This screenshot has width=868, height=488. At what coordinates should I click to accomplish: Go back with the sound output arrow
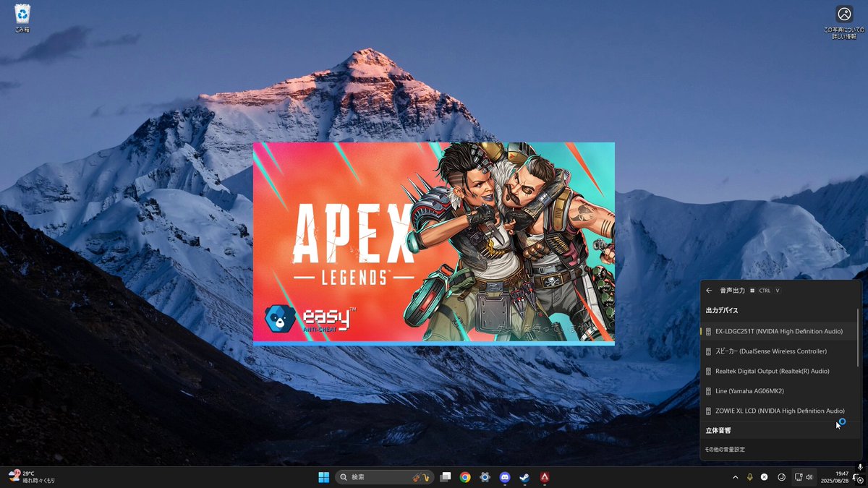coord(710,290)
